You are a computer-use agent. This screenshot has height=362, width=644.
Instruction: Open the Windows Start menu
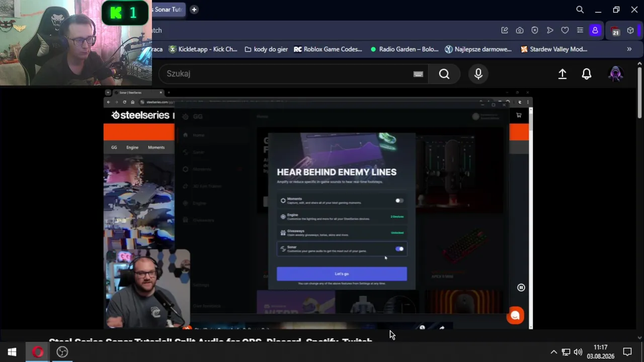12,352
